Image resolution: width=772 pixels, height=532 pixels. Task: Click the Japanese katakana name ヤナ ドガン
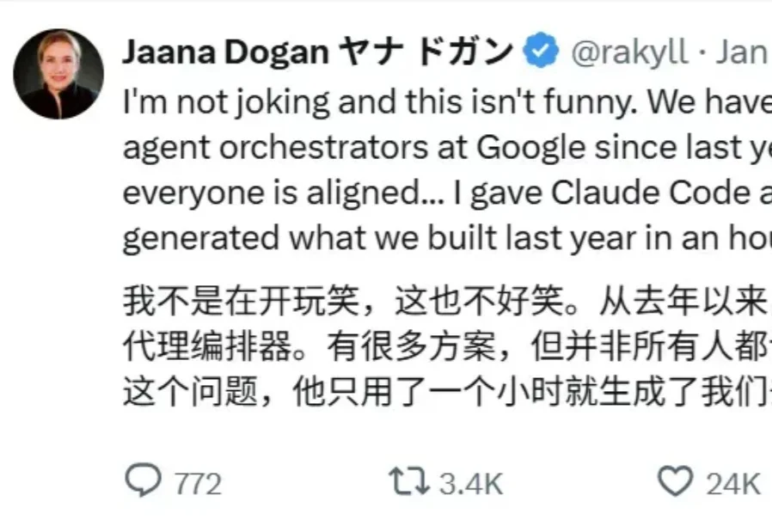(426, 53)
